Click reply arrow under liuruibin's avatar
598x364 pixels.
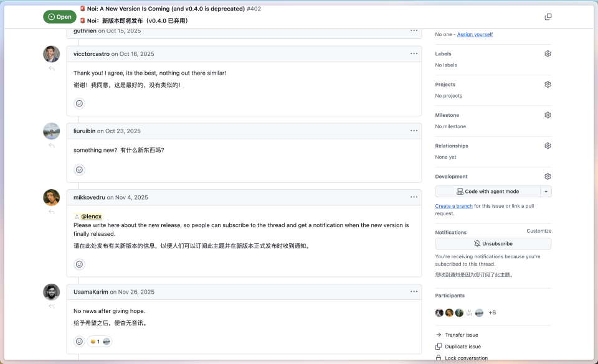(52, 146)
